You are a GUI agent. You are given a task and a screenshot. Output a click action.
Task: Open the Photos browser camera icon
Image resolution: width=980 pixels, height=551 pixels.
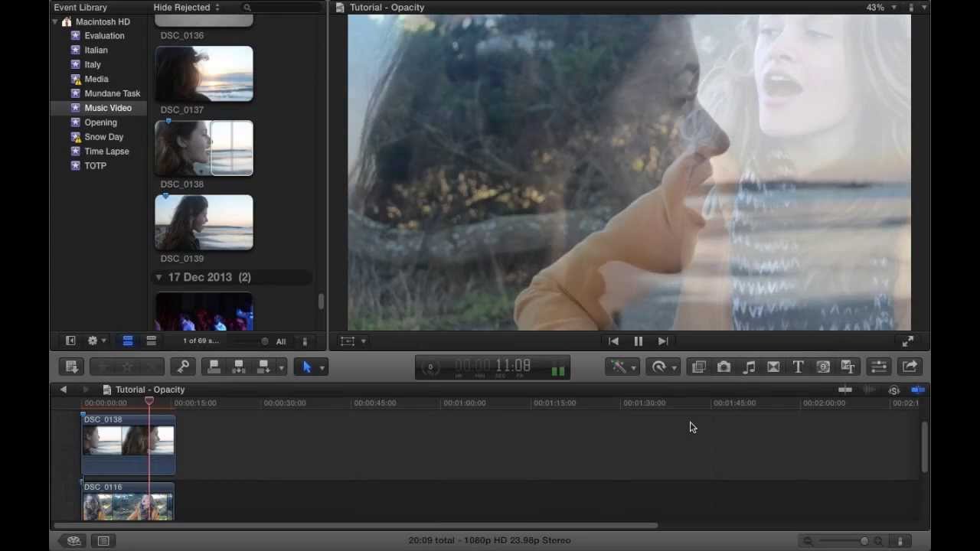(724, 367)
